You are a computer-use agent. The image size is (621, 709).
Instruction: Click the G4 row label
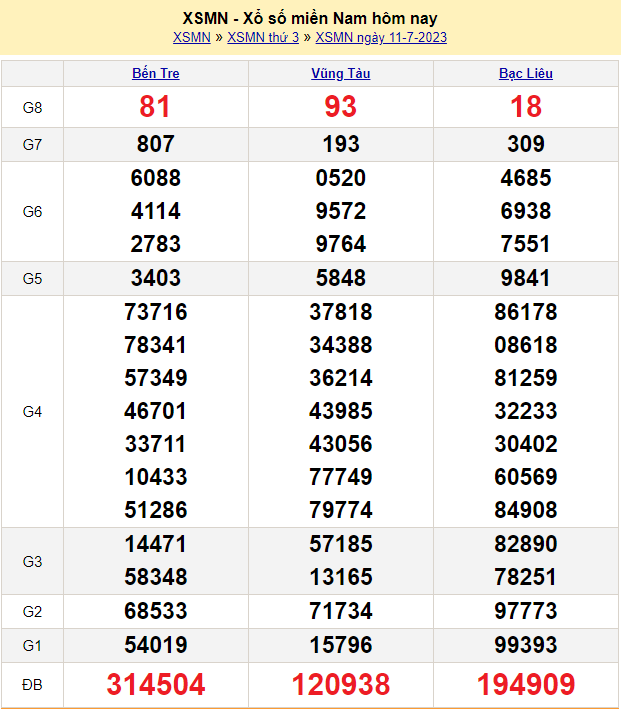pos(32,411)
